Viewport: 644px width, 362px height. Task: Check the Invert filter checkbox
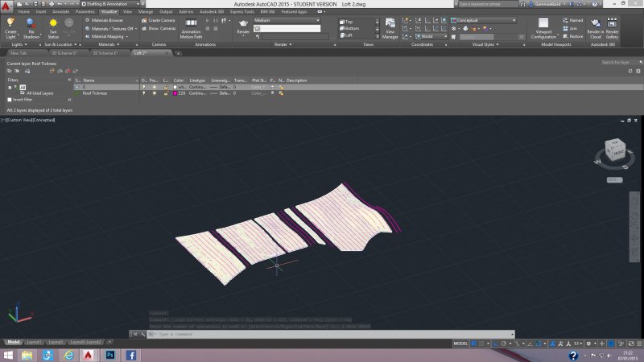(x=10, y=100)
